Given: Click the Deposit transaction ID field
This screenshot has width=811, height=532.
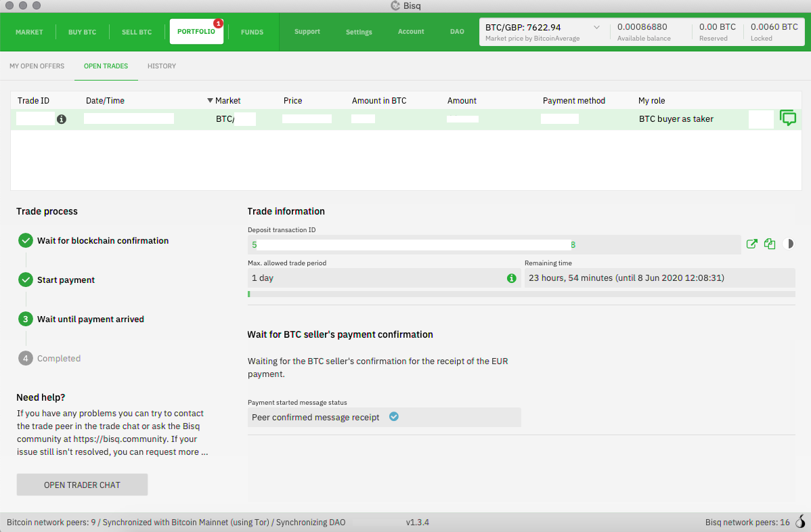Looking at the screenshot, I should (x=494, y=244).
